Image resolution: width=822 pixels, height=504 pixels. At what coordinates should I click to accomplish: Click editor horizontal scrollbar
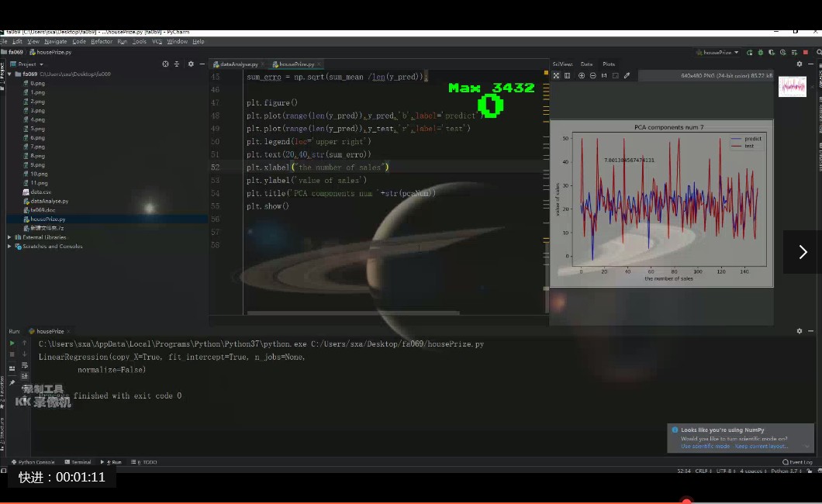[353, 313]
